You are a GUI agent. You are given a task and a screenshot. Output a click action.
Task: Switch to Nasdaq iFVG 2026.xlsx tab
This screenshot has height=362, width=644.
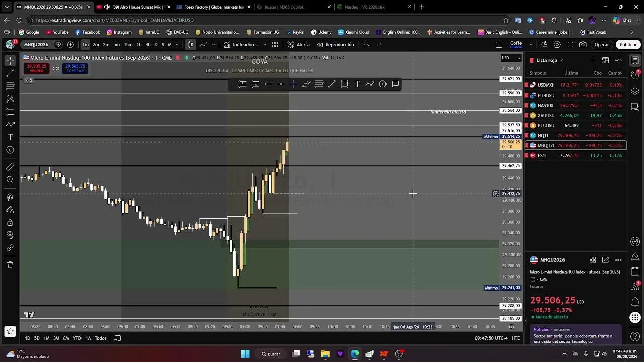371,7
